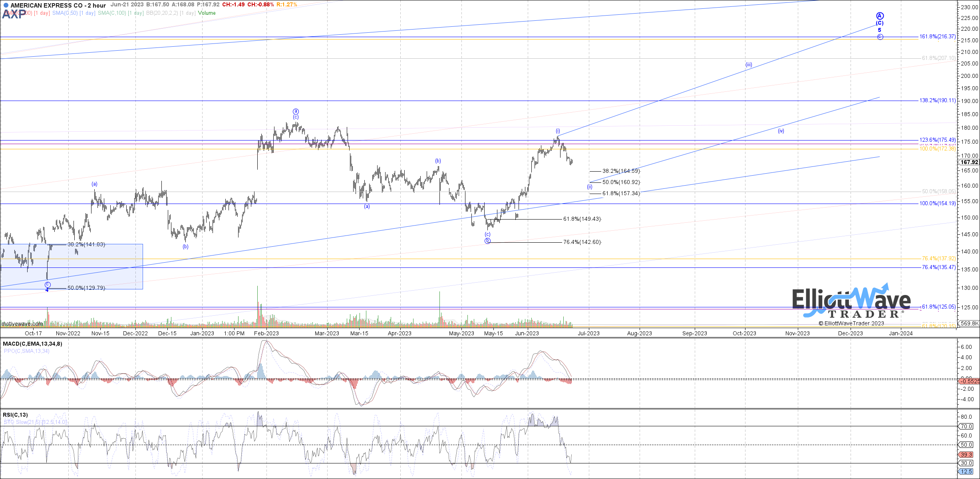Click the SMA(C,100) [1 day] indicator label

click(x=121, y=13)
